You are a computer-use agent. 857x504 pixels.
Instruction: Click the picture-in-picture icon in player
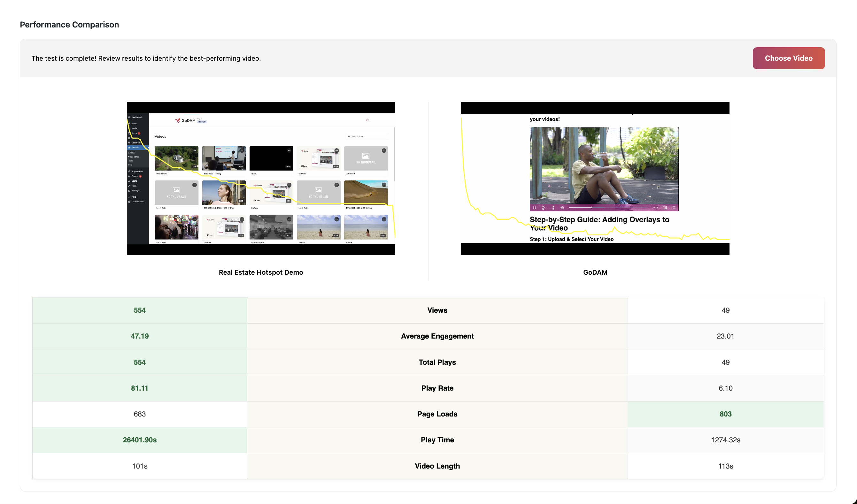(665, 208)
